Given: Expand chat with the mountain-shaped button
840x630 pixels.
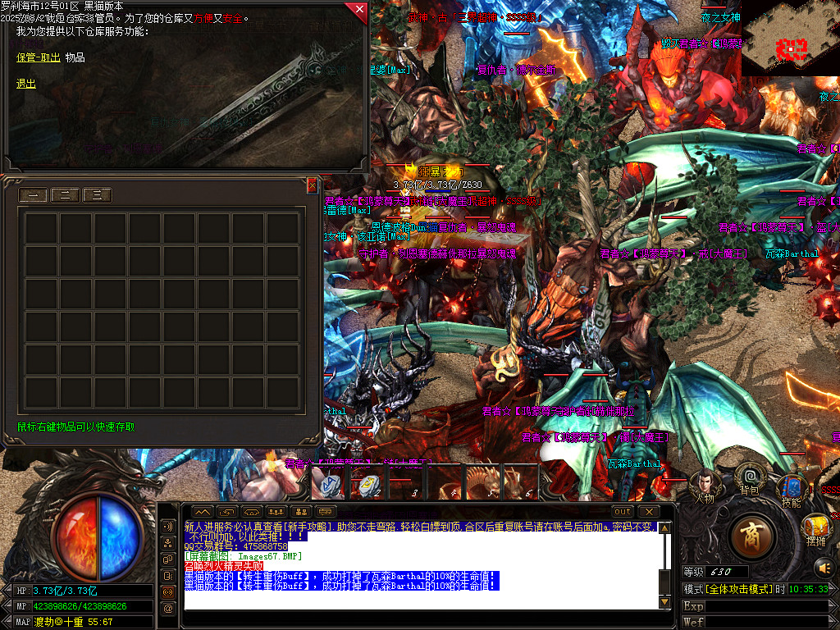Looking at the screenshot, I should [203, 512].
